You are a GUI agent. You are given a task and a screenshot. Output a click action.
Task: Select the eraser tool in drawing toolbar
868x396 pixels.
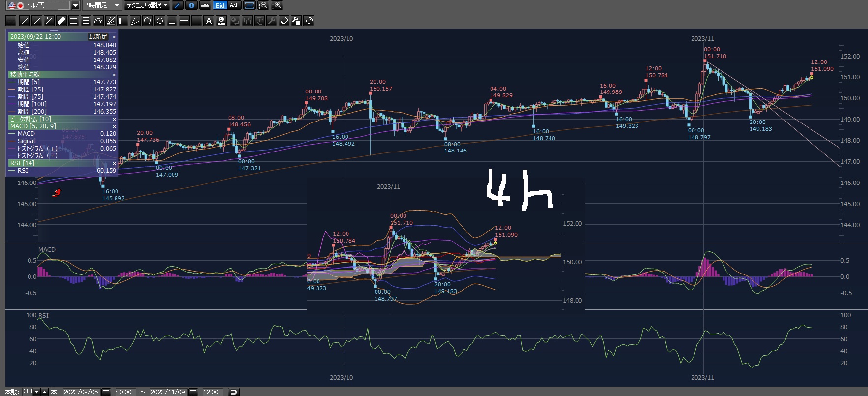tap(284, 21)
